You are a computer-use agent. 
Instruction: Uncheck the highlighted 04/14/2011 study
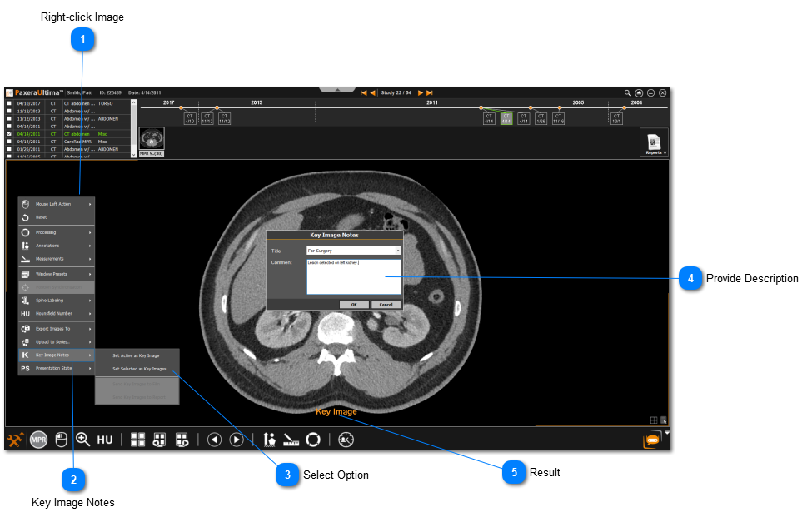tap(8, 133)
